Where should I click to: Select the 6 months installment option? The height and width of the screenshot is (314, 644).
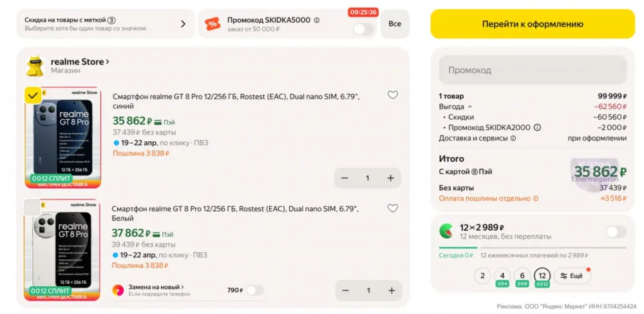pyautogui.click(x=522, y=275)
